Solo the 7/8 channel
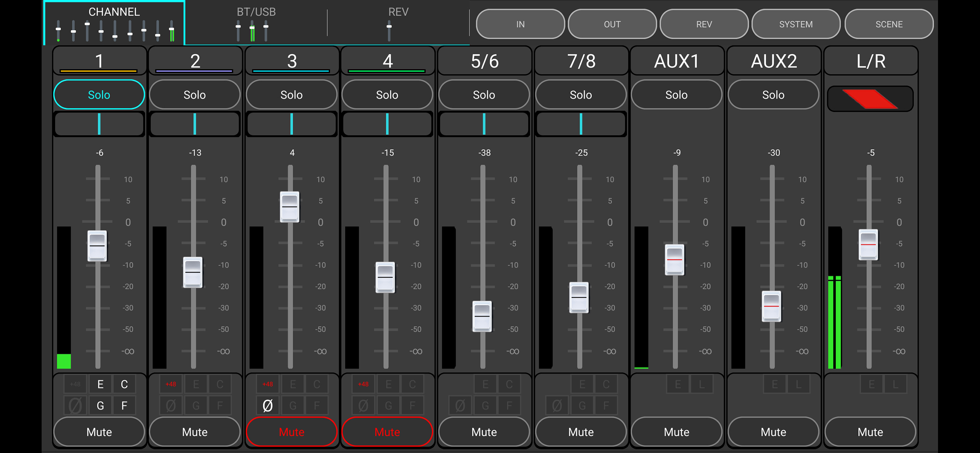Viewport: 980px width, 453px height. pos(581,94)
